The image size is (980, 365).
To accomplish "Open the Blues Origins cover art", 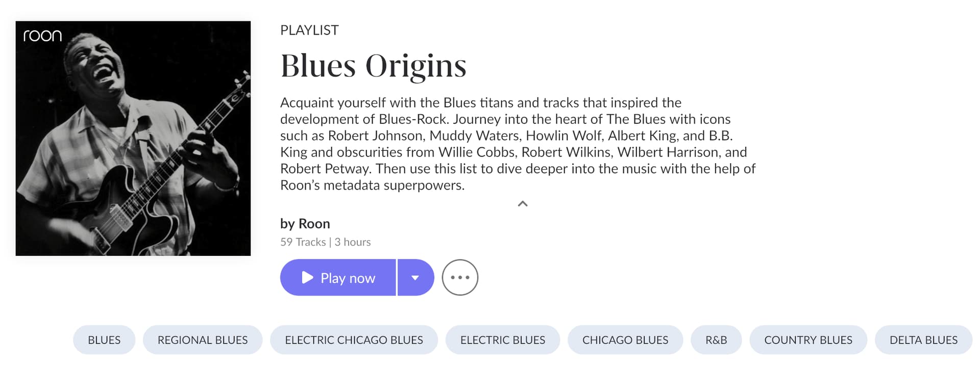I will (x=133, y=148).
